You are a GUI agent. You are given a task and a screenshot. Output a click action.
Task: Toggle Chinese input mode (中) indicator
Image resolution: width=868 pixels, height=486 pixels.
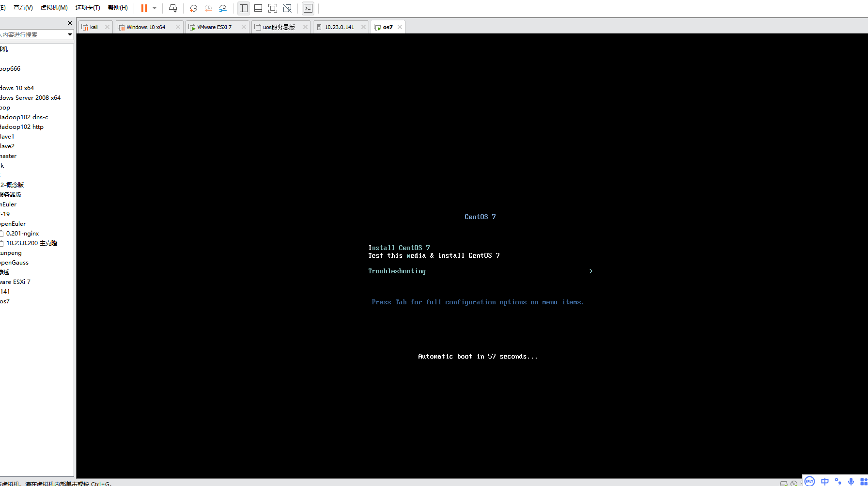click(825, 481)
